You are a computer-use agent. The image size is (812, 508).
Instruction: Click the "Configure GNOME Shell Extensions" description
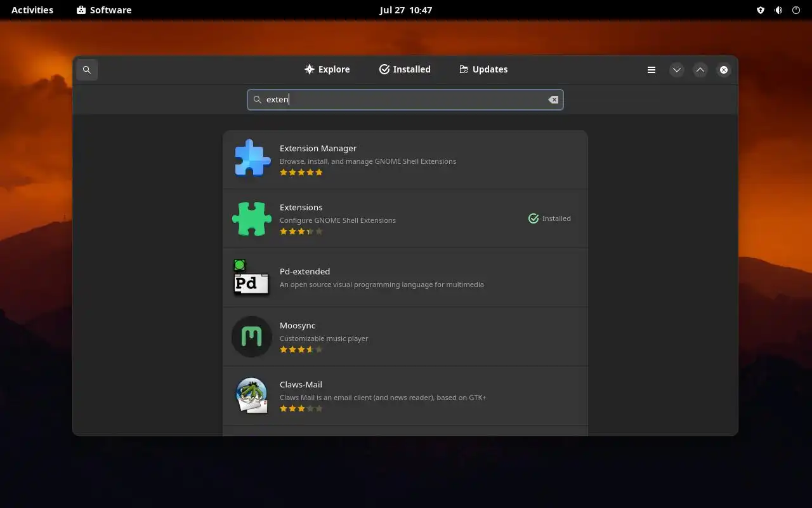coord(337,220)
